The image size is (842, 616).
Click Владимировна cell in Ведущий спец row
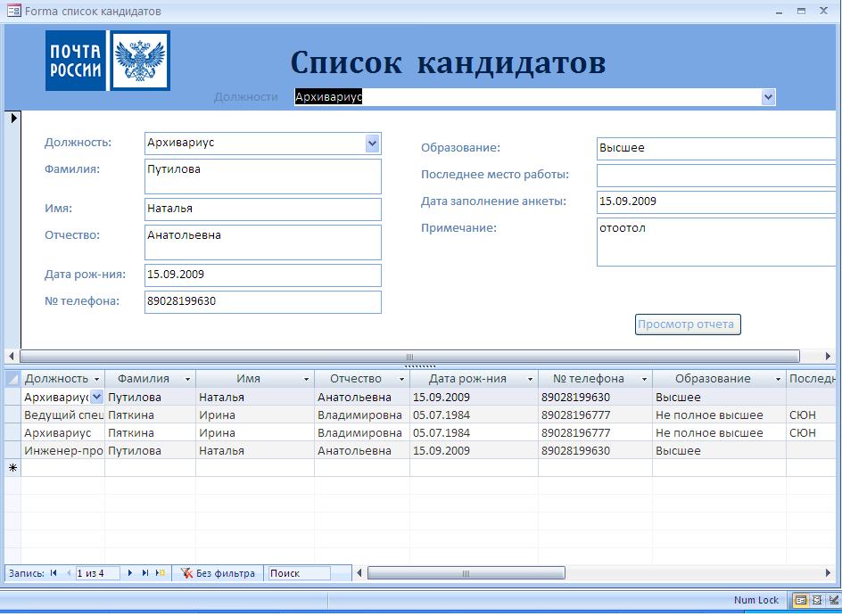362,415
